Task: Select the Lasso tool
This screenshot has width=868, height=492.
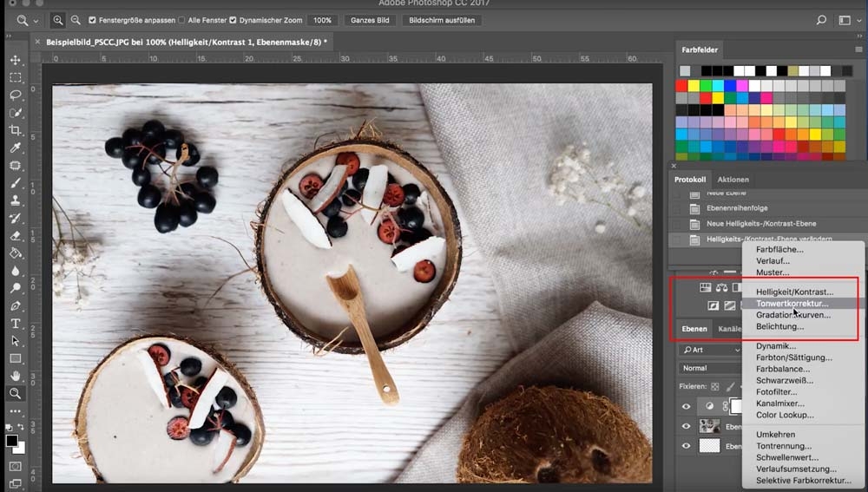Action: click(x=15, y=95)
